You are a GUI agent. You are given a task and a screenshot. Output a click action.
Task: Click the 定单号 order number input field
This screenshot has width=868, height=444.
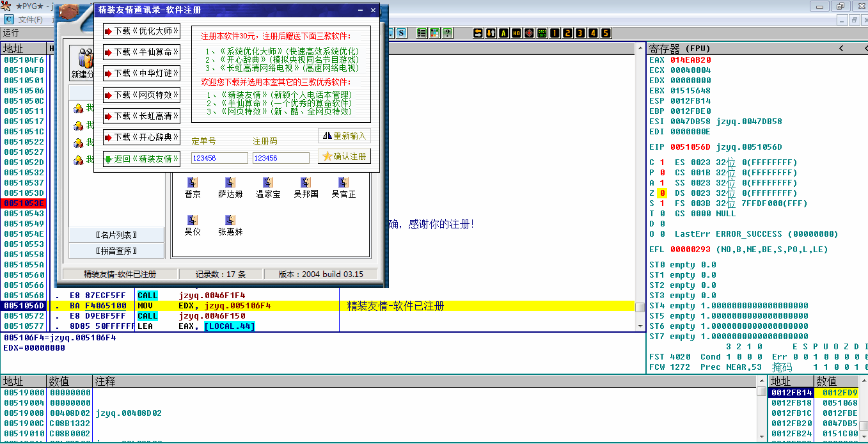[x=219, y=158]
